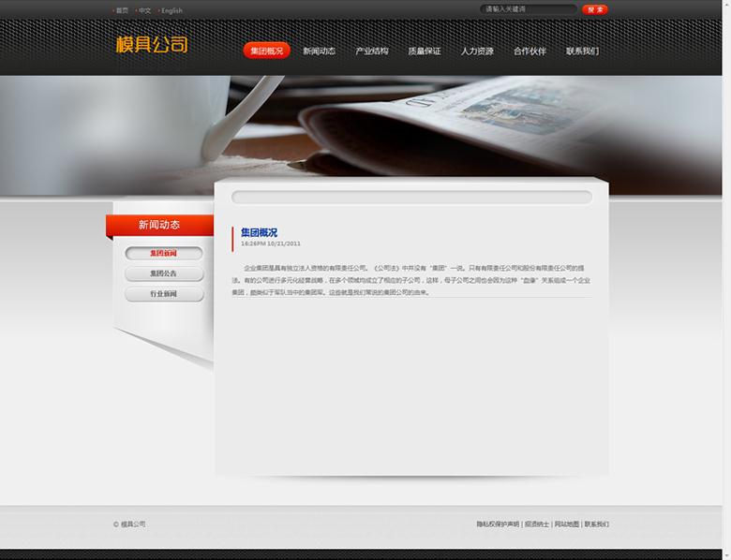
Task: Open 联系我们 in the top navigation
Action: (x=582, y=51)
